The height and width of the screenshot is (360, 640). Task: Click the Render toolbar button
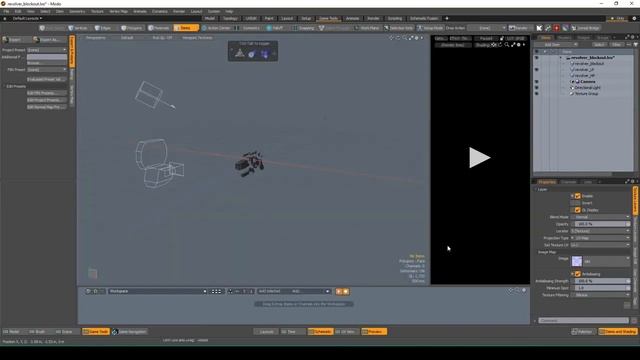(x=519, y=28)
